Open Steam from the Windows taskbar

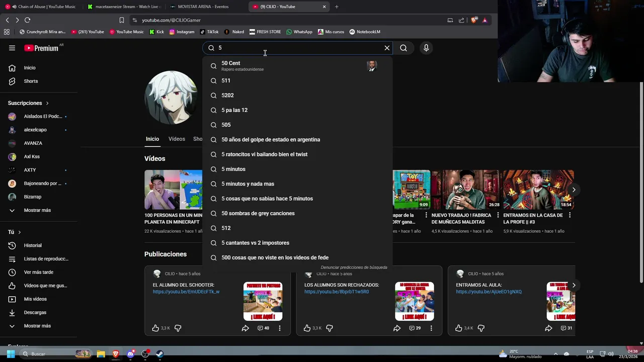160,354
